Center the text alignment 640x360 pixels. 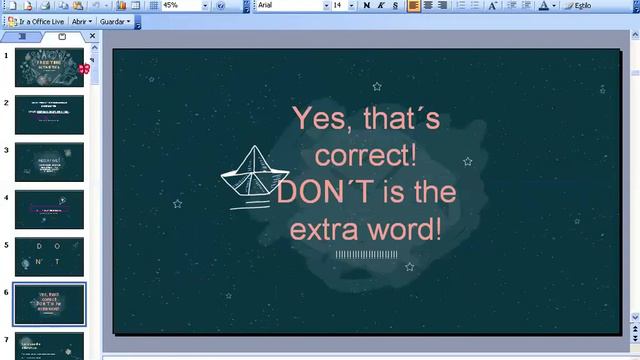[428, 5]
